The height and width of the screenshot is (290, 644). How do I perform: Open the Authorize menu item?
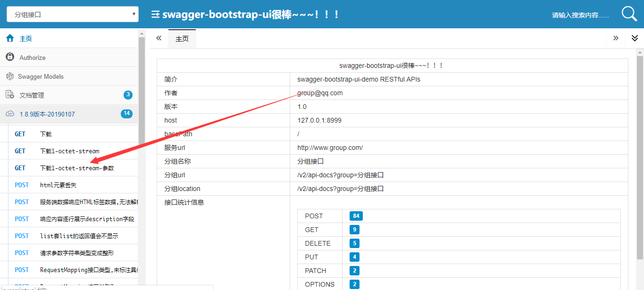tap(69, 58)
